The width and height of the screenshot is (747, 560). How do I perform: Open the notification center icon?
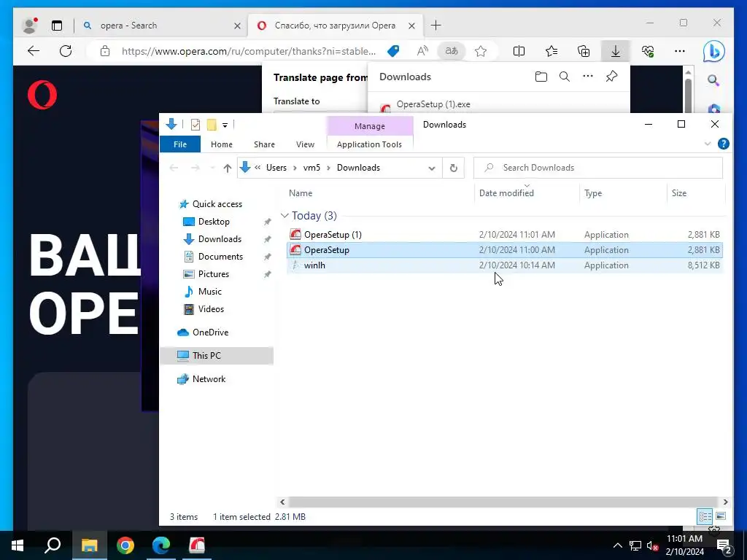724,546
